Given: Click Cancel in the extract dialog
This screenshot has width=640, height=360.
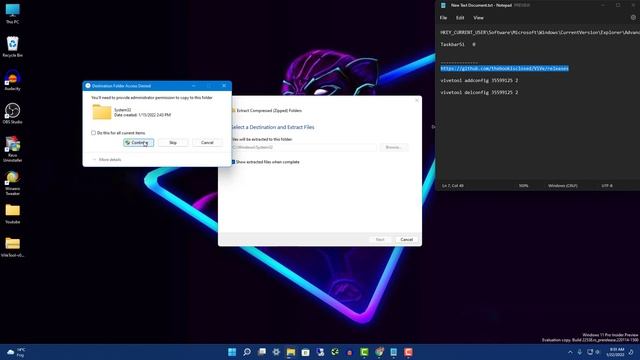Looking at the screenshot, I should click(407, 240).
